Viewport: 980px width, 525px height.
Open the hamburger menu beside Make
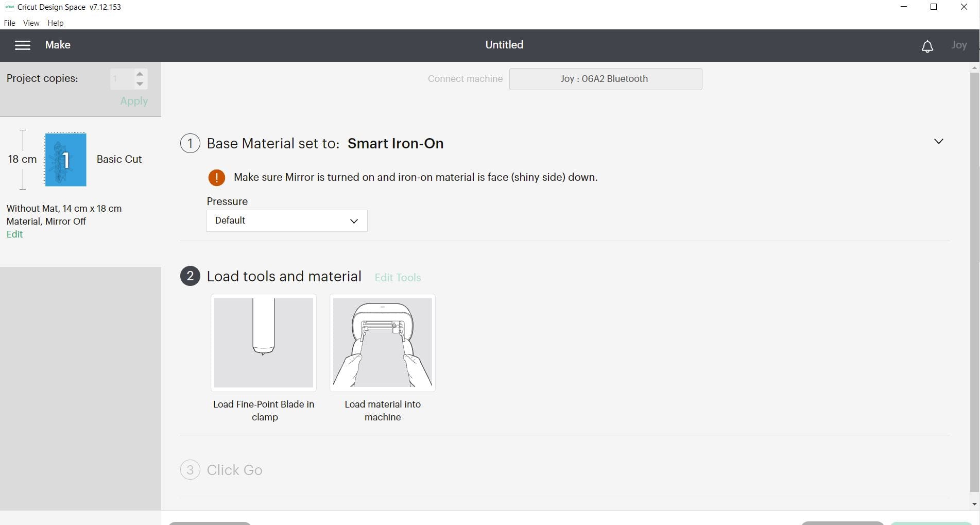23,45
